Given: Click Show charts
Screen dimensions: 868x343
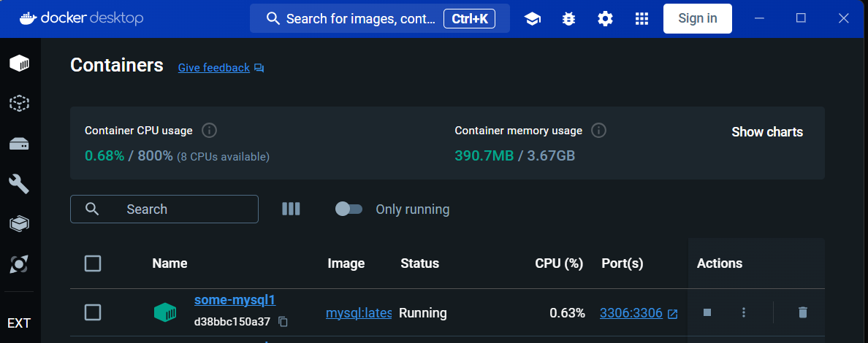Looking at the screenshot, I should [767, 131].
